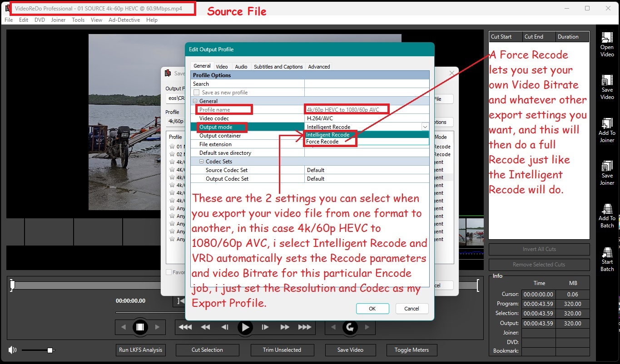Screen dimensions: 620x364
Task: Open the Output mode dropdown arrow
Action: (x=425, y=127)
